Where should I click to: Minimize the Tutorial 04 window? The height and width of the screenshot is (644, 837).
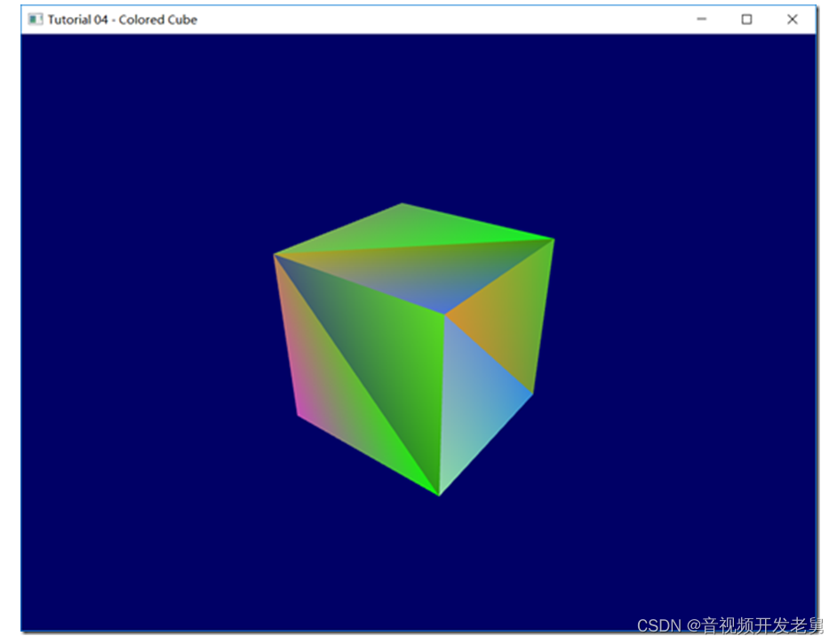(x=701, y=19)
